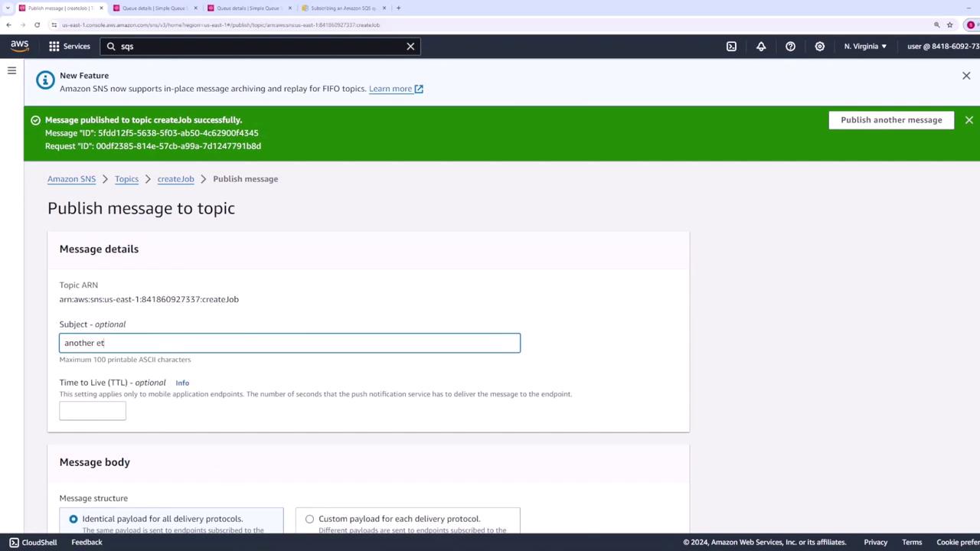This screenshot has height=551, width=980.
Task: Open the notifications bell
Action: (761, 47)
